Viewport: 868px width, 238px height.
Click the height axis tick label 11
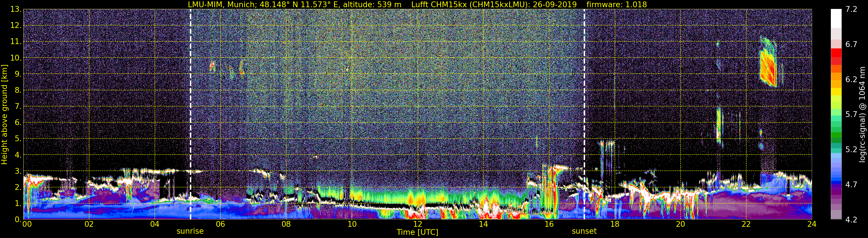pos(16,42)
